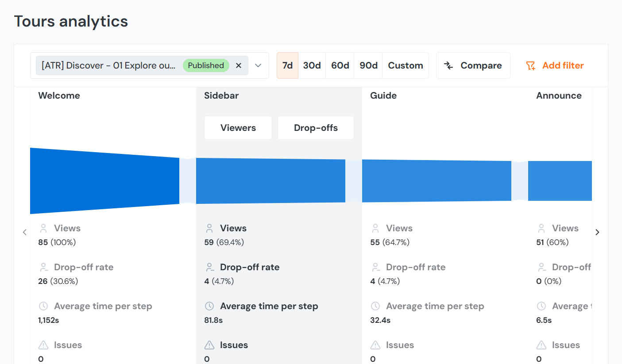The width and height of the screenshot is (622, 364).
Task: Select the 60d range tab
Action: click(340, 65)
